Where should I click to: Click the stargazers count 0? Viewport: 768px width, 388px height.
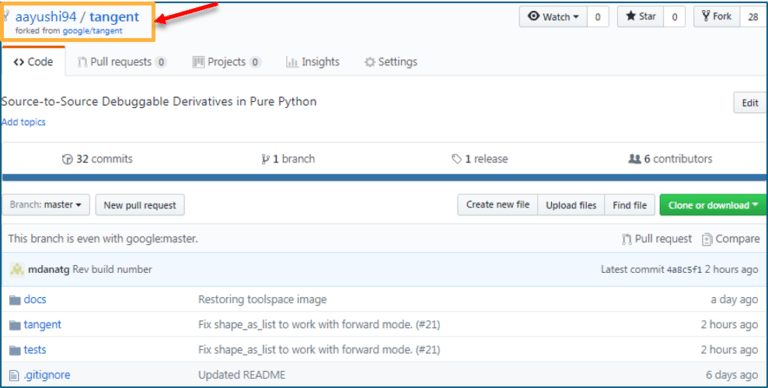(x=674, y=17)
